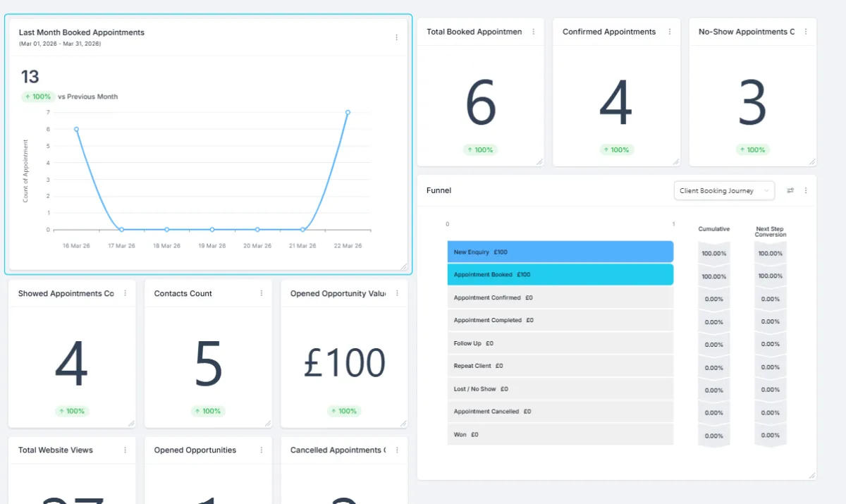The width and height of the screenshot is (846, 504).
Task: Click Repeat Client £0 funnel row
Action: point(560,366)
